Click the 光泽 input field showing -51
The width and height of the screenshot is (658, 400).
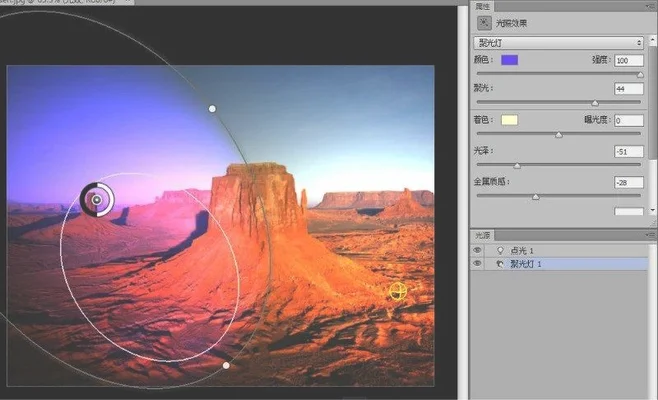(629, 152)
